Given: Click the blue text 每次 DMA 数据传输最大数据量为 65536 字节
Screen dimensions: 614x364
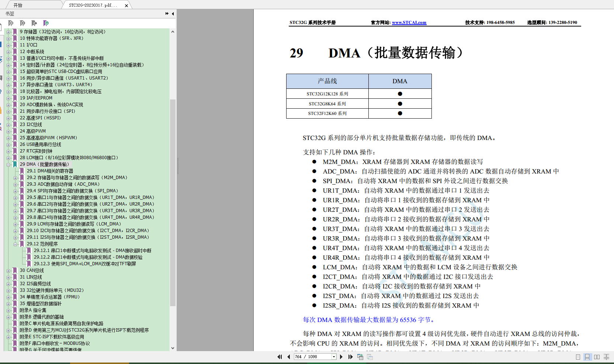Looking at the screenshot, I should (x=370, y=320).
